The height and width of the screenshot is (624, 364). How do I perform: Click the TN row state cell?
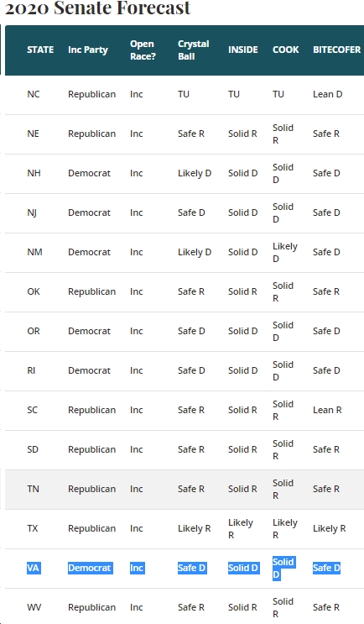(33, 489)
